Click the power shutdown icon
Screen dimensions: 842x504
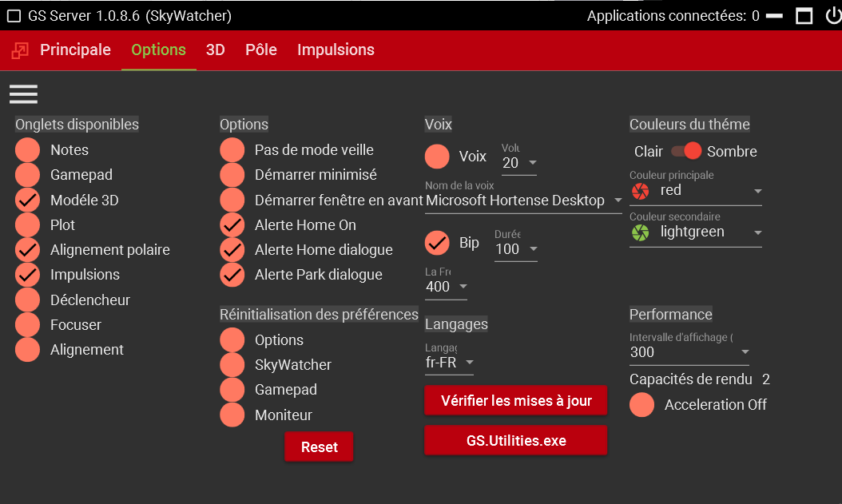833,15
